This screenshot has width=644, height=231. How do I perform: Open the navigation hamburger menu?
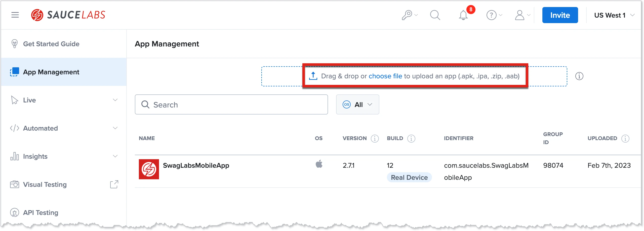[15, 15]
